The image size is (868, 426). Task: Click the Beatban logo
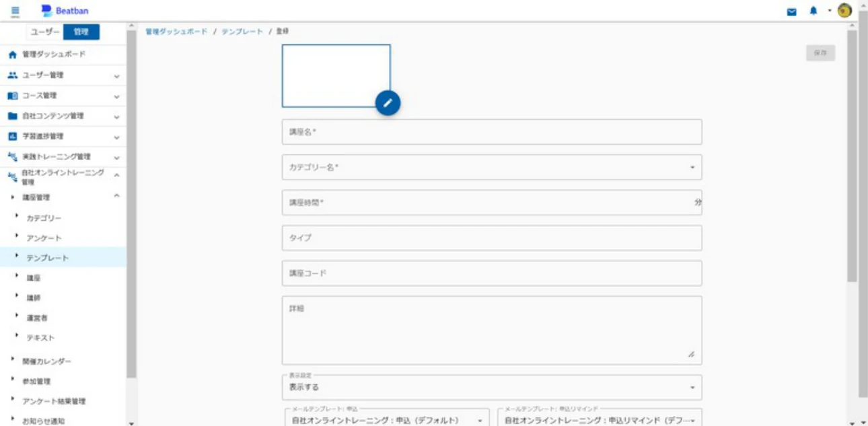click(x=65, y=11)
